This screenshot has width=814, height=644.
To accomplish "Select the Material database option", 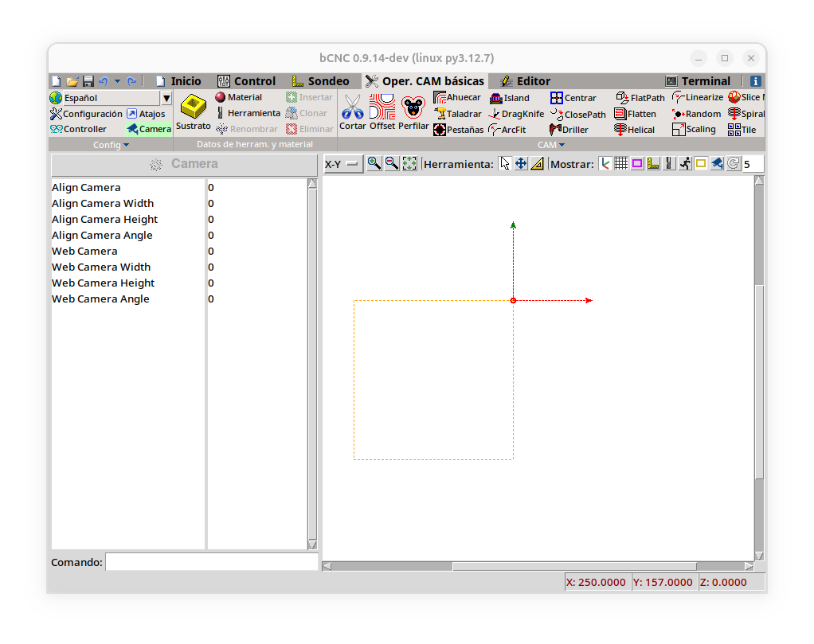I will [239, 97].
